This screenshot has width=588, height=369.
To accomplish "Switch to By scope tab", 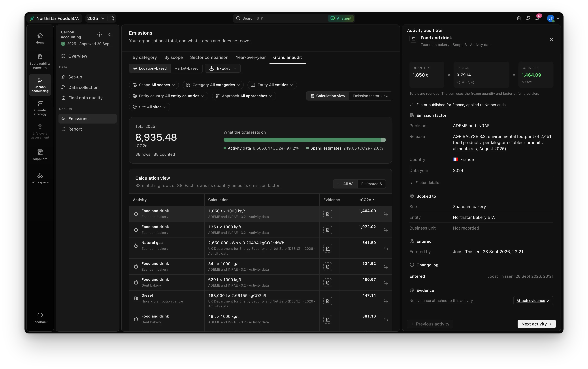I will (x=173, y=57).
